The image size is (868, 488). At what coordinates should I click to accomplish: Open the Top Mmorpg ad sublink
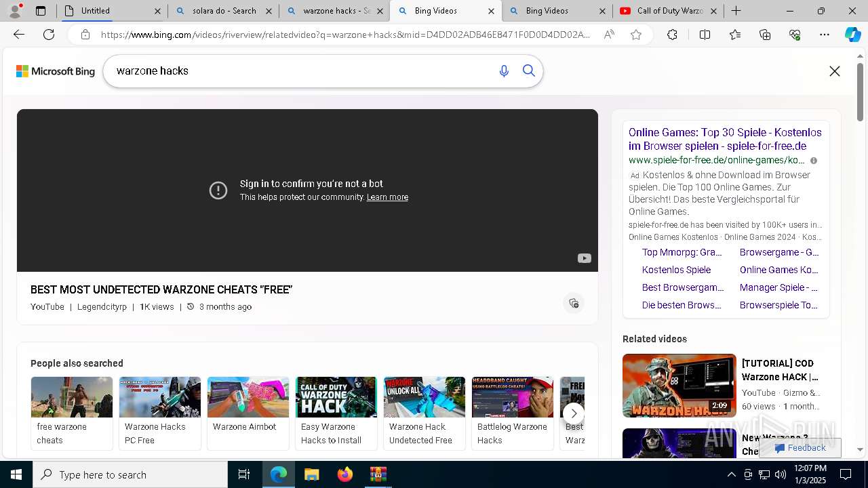(x=682, y=252)
